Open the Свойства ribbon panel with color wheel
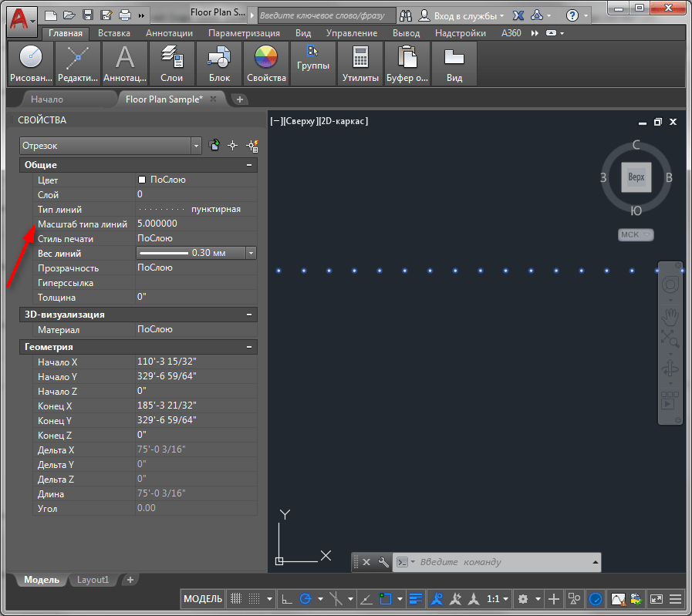This screenshot has height=616, width=692. [266, 63]
